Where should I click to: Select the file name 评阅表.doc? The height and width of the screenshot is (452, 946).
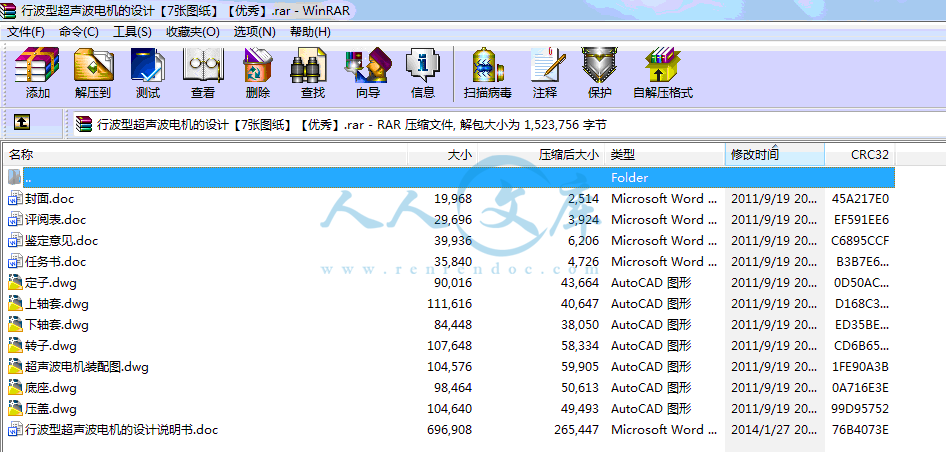56,220
